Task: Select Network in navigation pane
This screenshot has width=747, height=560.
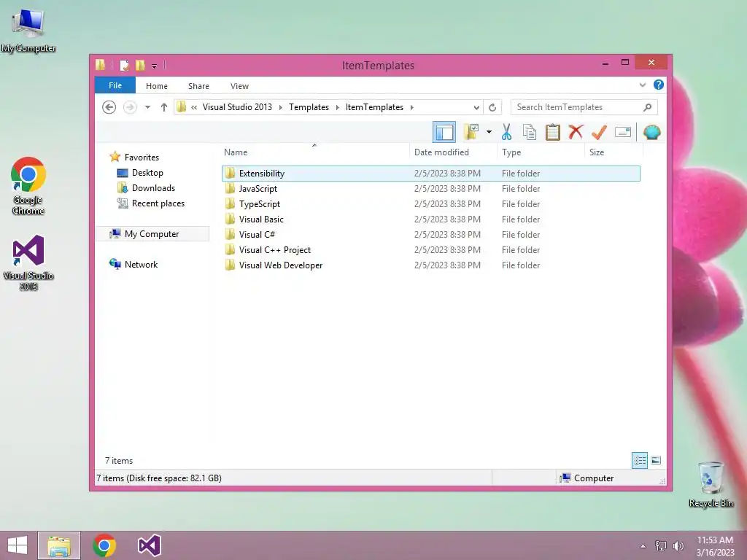Action: pos(141,264)
